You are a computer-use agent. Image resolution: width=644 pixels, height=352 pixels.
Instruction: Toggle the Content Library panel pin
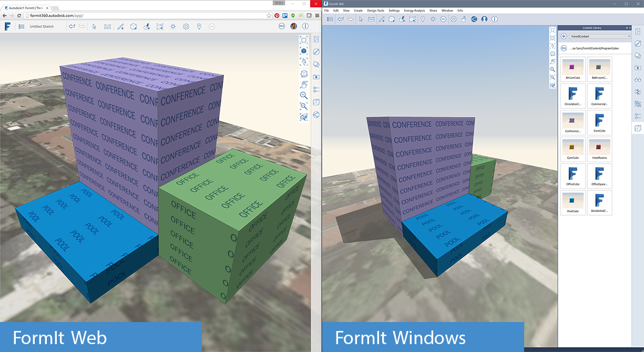tap(627, 28)
